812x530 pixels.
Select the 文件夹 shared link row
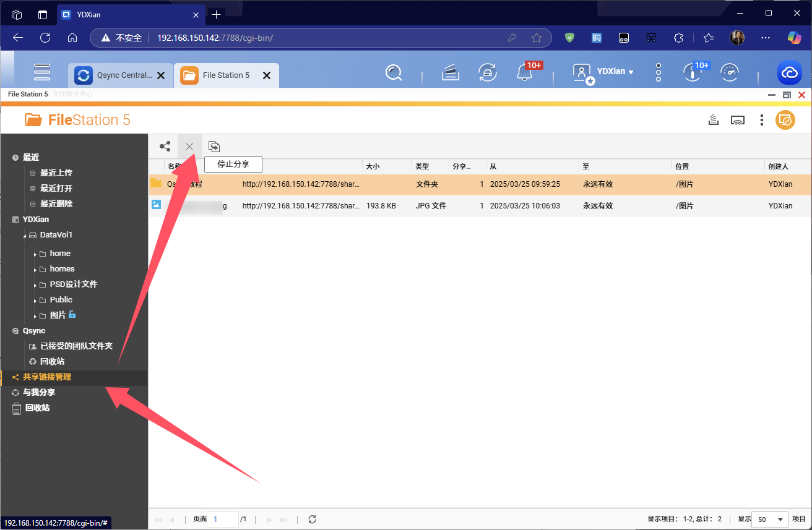pos(480,184)
